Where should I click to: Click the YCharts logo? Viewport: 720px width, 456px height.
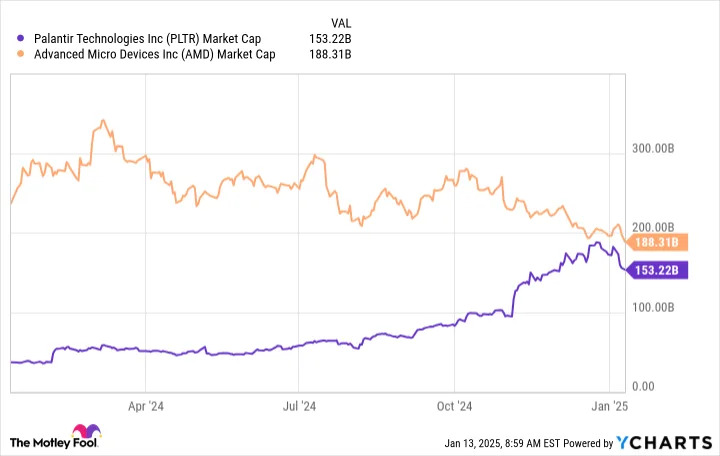pyautogui.click(x=664, y=443)
